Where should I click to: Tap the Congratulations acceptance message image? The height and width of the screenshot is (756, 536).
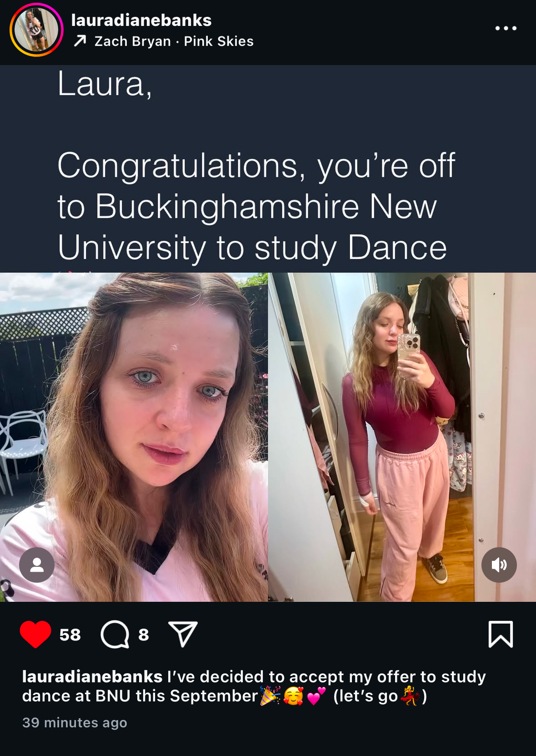pos(268,169)
